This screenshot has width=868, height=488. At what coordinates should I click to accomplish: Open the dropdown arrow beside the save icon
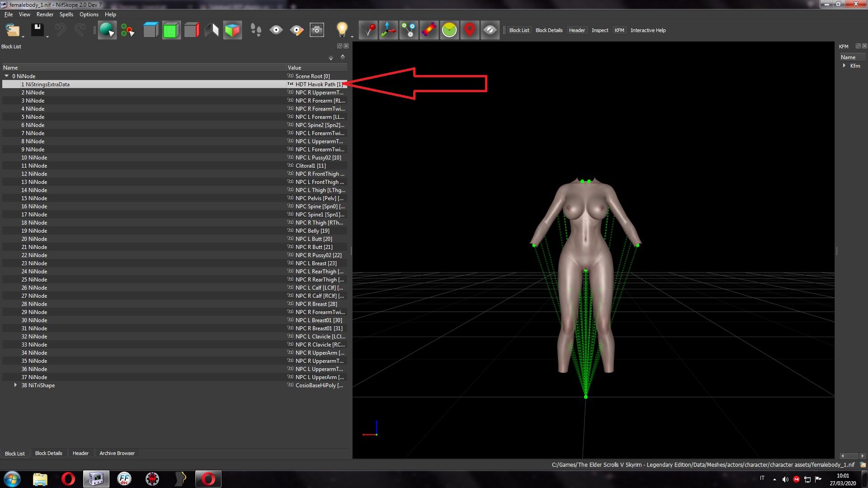pyautogui.click(x=47, y=37)
